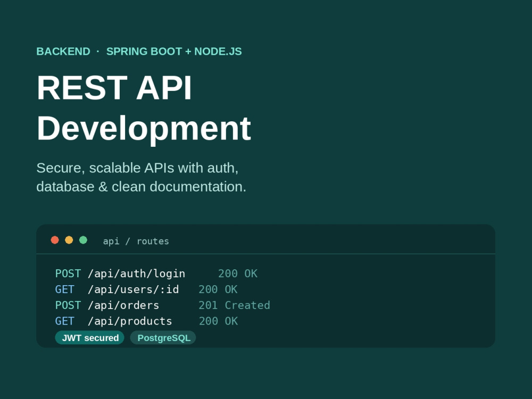The image size is (532, 399).
Task: Click POST on the auth/login row
Action: (68, 273)
